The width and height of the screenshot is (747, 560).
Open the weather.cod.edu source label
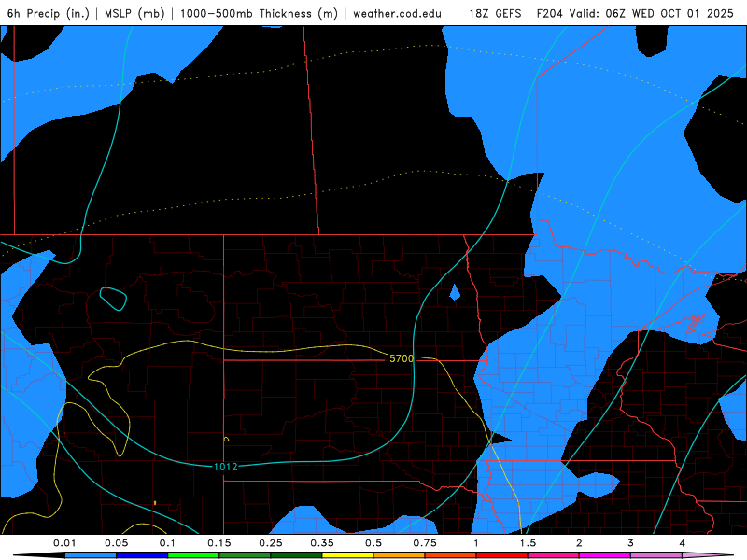coord(397,13)
